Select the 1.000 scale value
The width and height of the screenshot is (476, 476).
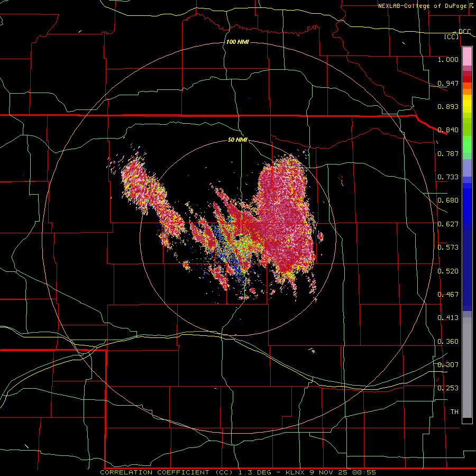tap(448, 59)
